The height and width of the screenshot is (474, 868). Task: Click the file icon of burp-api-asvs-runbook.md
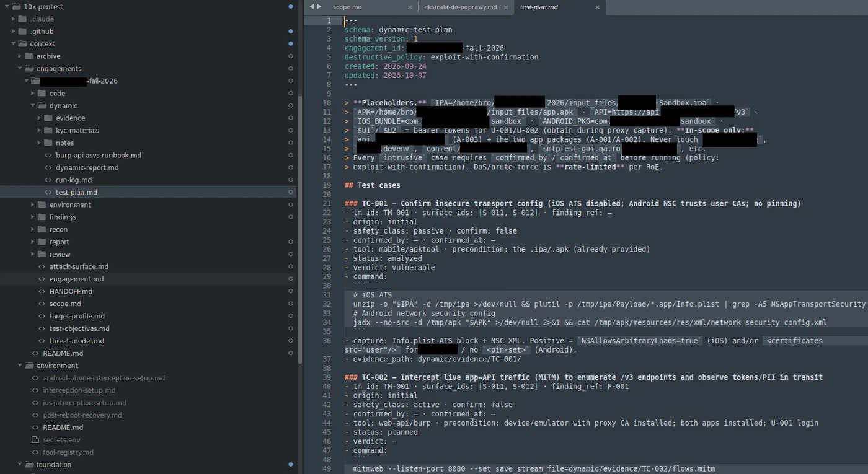tap(48, 156)
